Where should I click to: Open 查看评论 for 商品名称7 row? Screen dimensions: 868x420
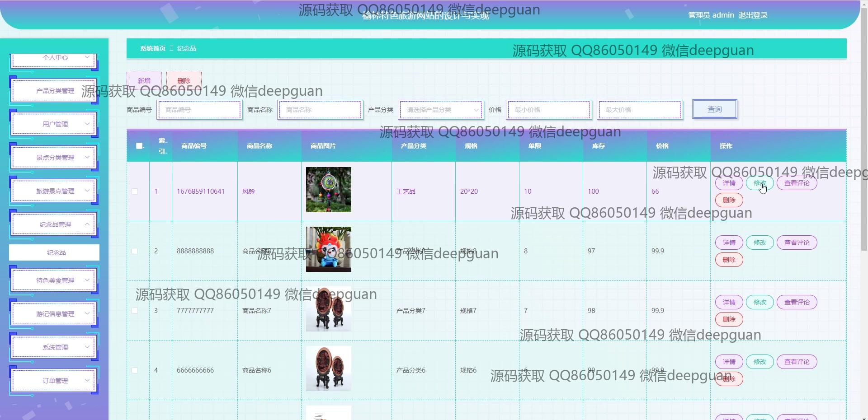pyautogui.click(x=797, y=302)
